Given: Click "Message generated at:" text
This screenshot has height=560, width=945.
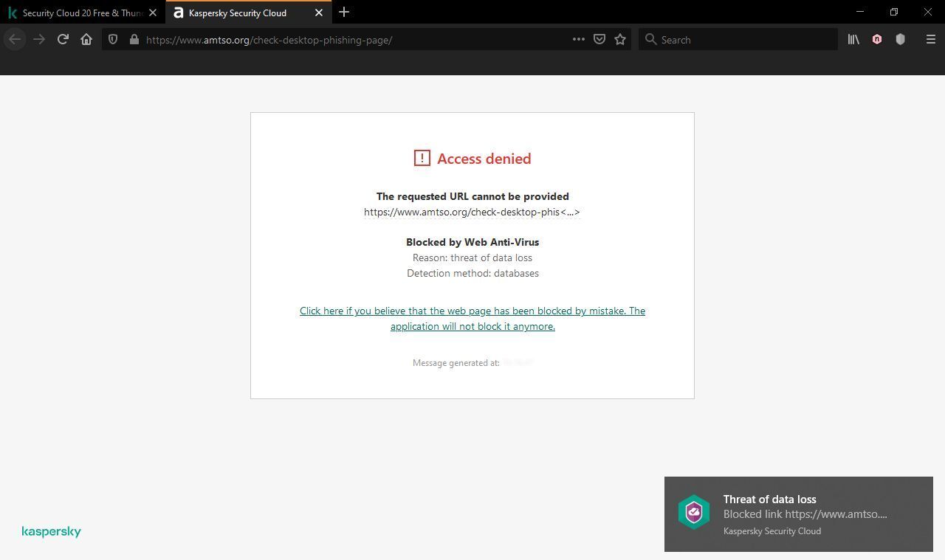Looking at the screenshot, I should 456,363.
